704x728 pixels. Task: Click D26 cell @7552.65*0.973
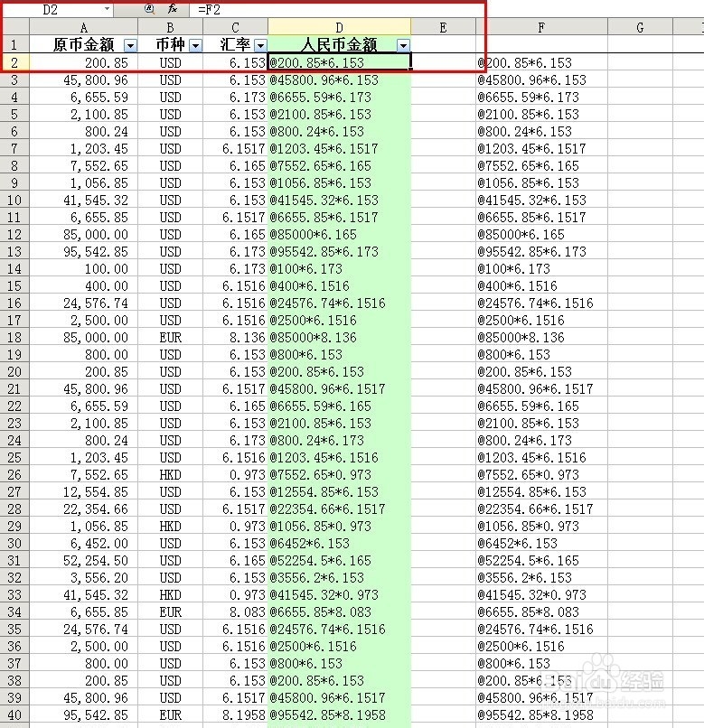click(x=339, y=474)
